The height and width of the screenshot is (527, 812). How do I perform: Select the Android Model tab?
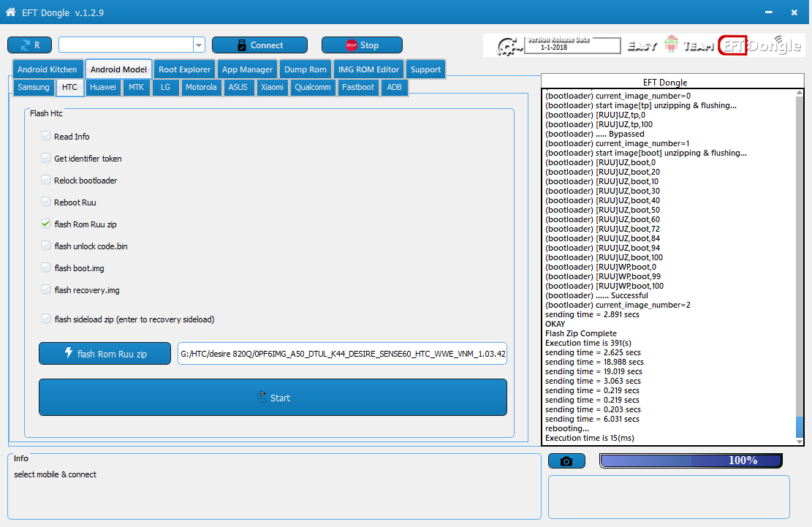pos(118,69)
